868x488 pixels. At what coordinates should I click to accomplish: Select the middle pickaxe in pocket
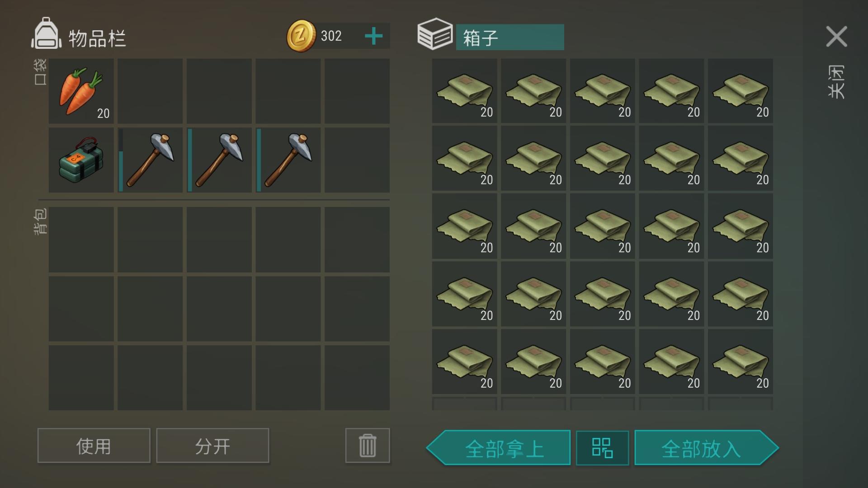(x=219, y=160)
